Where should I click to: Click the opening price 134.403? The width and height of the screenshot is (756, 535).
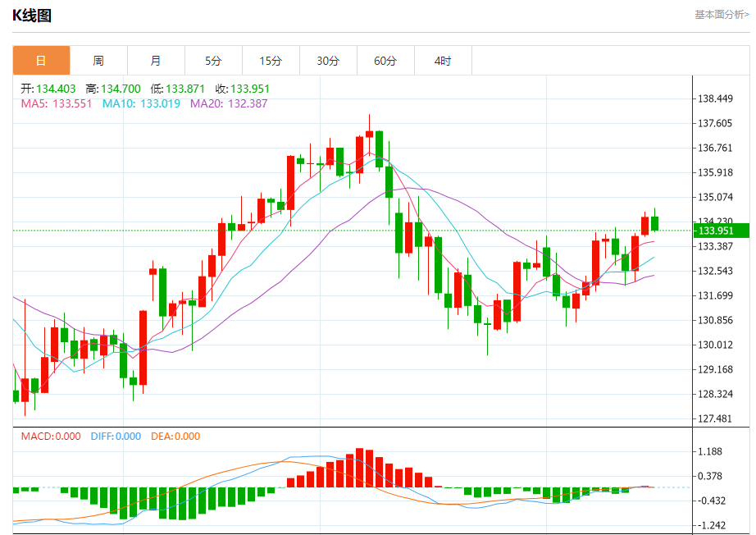[56, 89]
